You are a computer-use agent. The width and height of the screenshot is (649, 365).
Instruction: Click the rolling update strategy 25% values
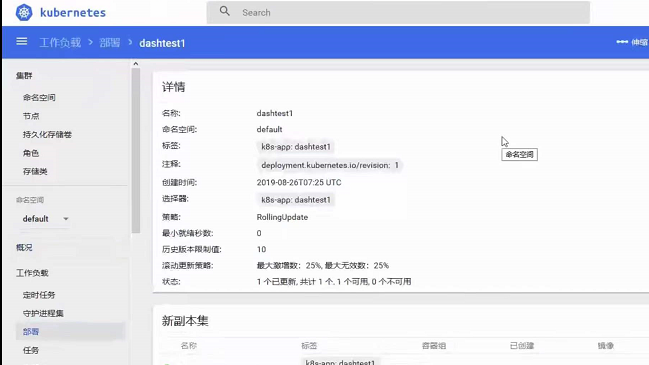coord(323,266)
